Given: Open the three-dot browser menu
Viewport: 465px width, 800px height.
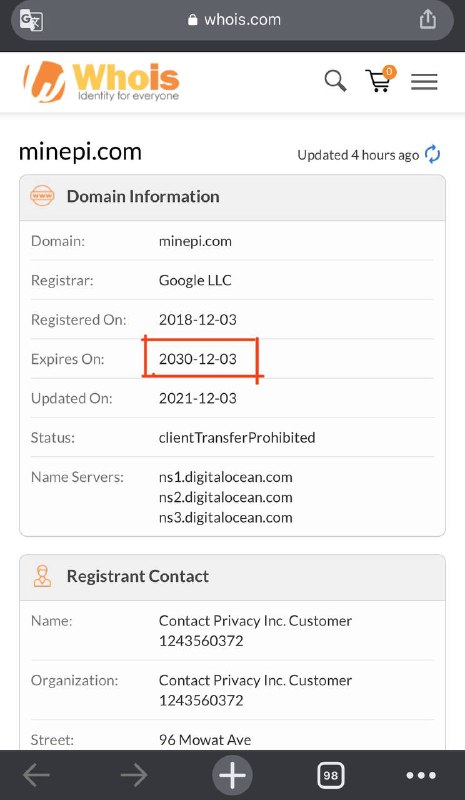Looking at the screenshot, I should 421,776.
